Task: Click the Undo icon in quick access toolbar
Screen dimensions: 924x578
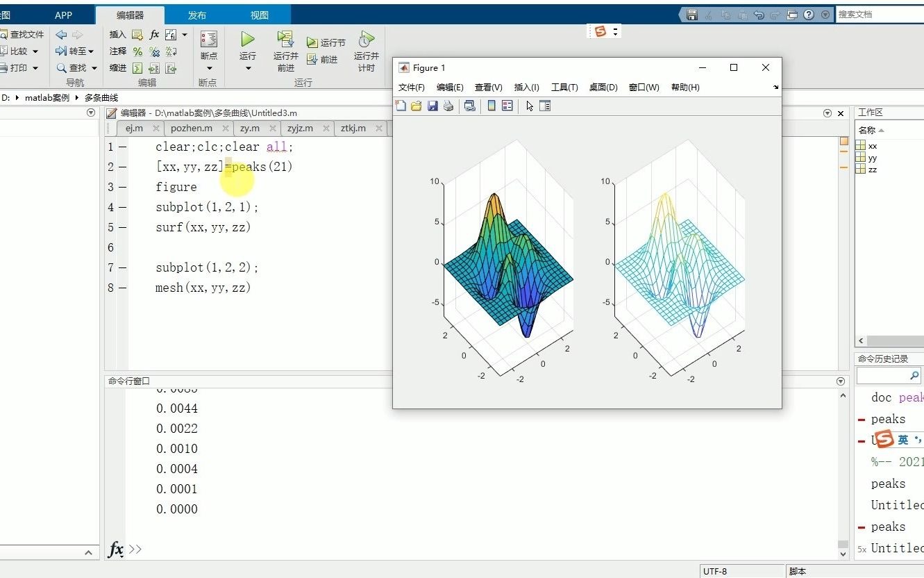Action: click(x=759, y=15)
